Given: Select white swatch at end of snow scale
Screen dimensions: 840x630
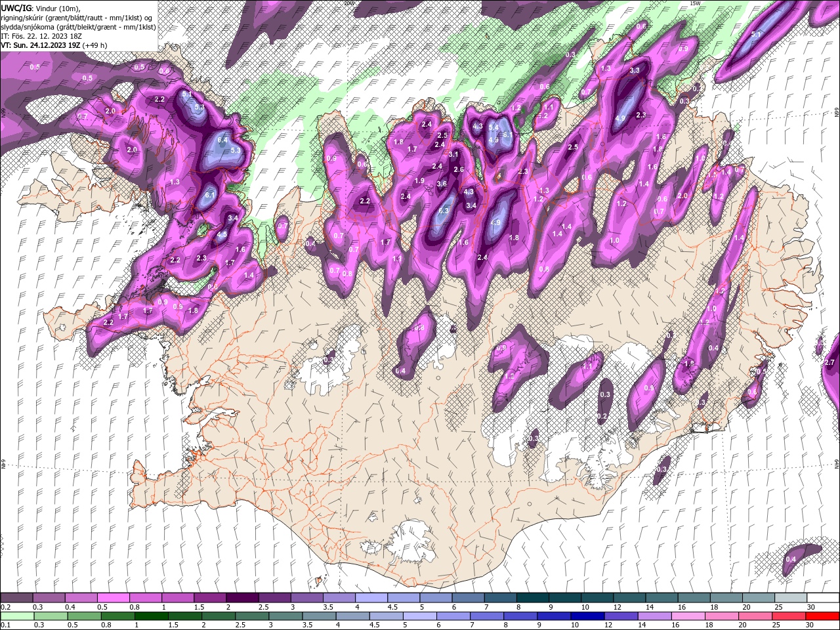Looking at the screenshot, I should [x=822, y=597].
